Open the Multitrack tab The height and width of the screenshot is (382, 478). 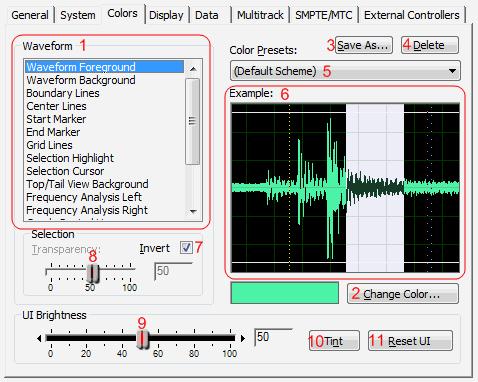[x=260, y=15]
